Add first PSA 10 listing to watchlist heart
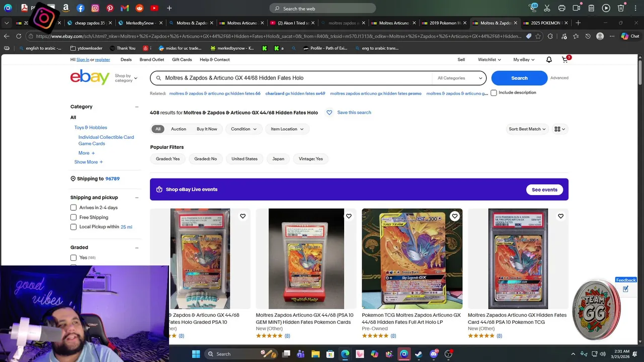 pos(243,216)
